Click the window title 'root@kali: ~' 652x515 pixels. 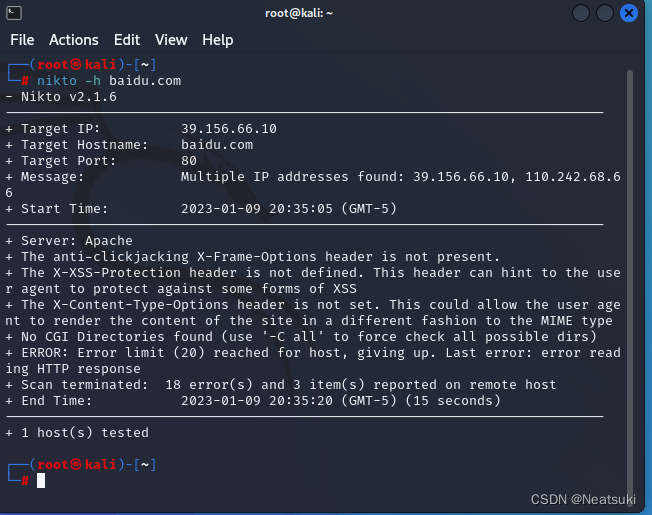(299, 13)
